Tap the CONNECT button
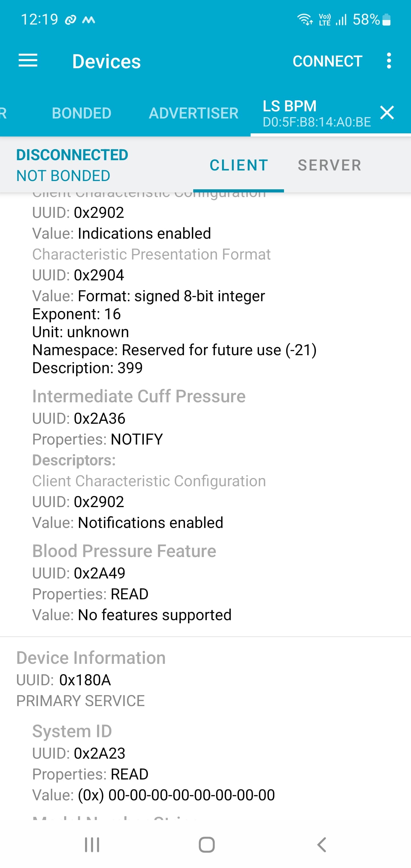Image resolution: width=411 pixels, height=868 pixels. (327, 61)
